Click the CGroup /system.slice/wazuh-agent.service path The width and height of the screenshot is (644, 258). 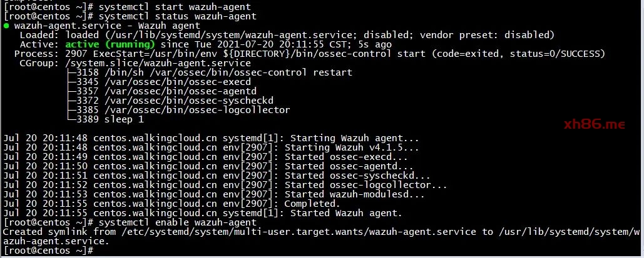click(157, 63)
